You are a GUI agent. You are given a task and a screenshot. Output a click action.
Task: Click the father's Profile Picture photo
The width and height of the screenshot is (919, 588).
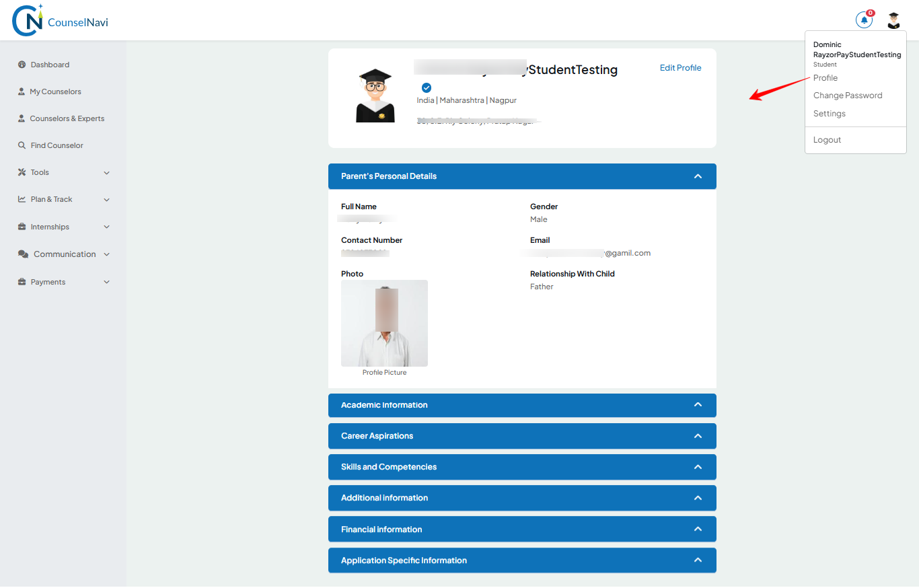[x=384, y=323]
